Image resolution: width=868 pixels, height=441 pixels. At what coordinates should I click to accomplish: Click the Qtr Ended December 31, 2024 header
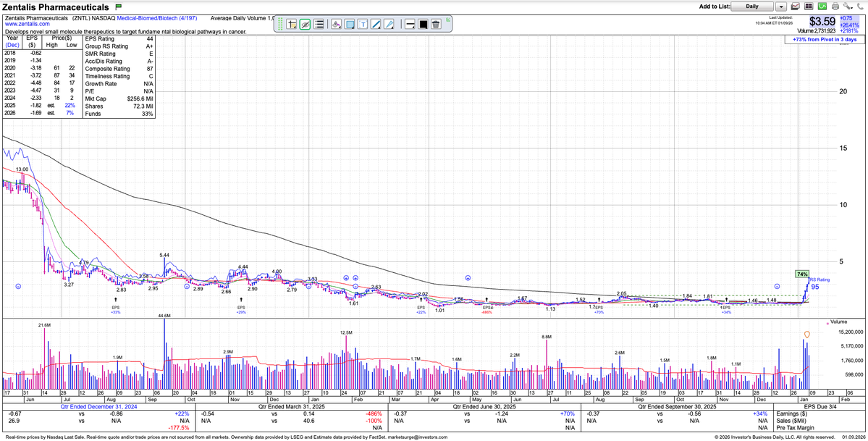[x=98, y=407]
